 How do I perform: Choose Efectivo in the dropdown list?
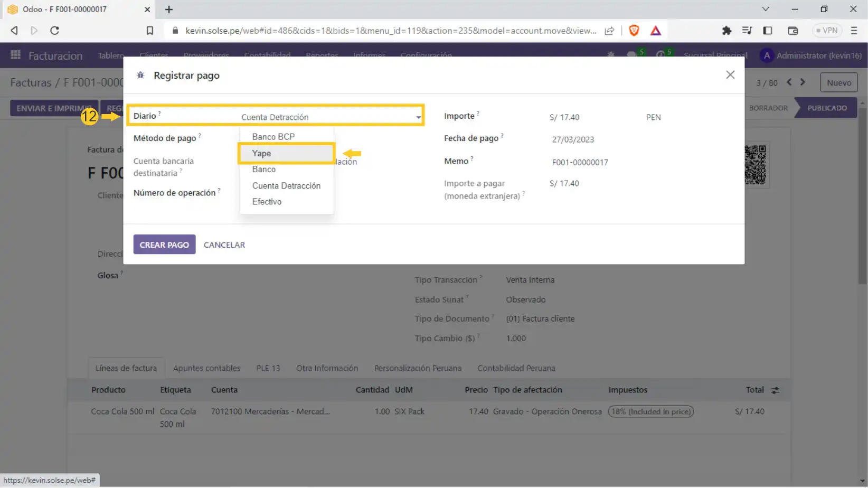coord(267,202)
